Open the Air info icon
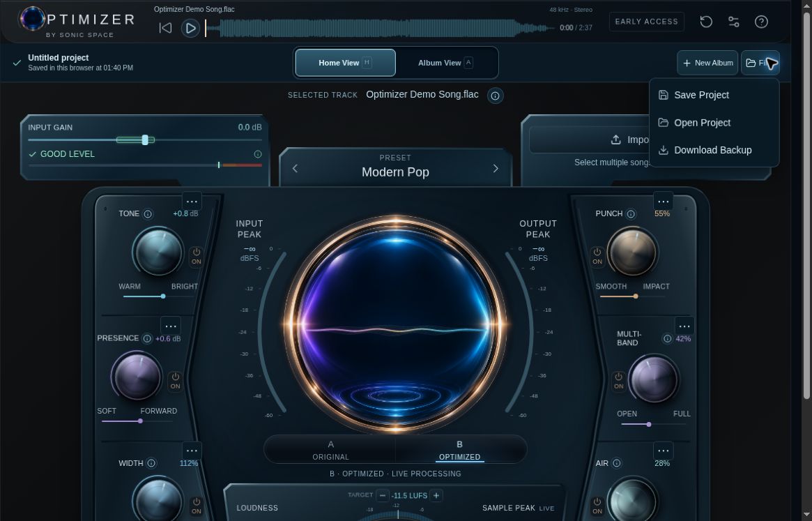 tap(617, 463)
